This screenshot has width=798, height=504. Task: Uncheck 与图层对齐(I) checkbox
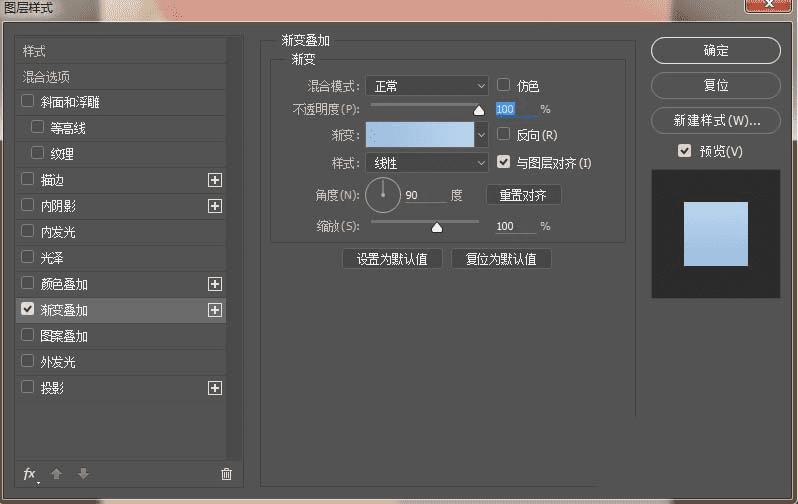(x=503, y=162)
